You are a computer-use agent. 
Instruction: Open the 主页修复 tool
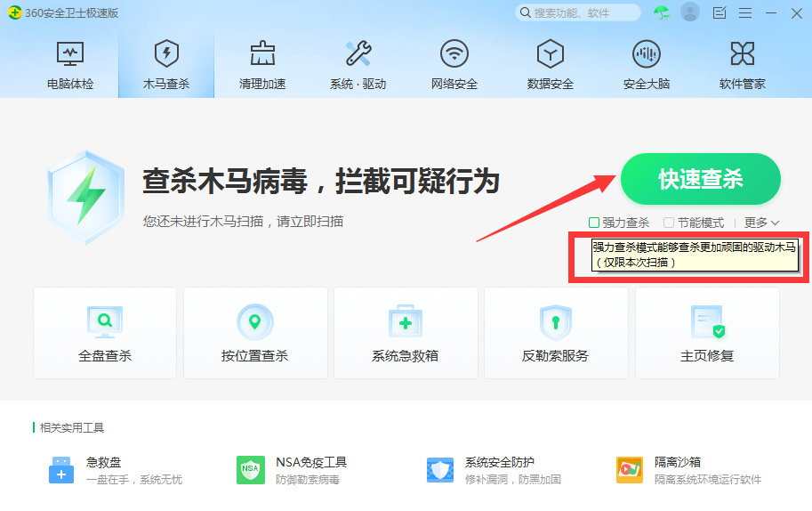[707, 333]
